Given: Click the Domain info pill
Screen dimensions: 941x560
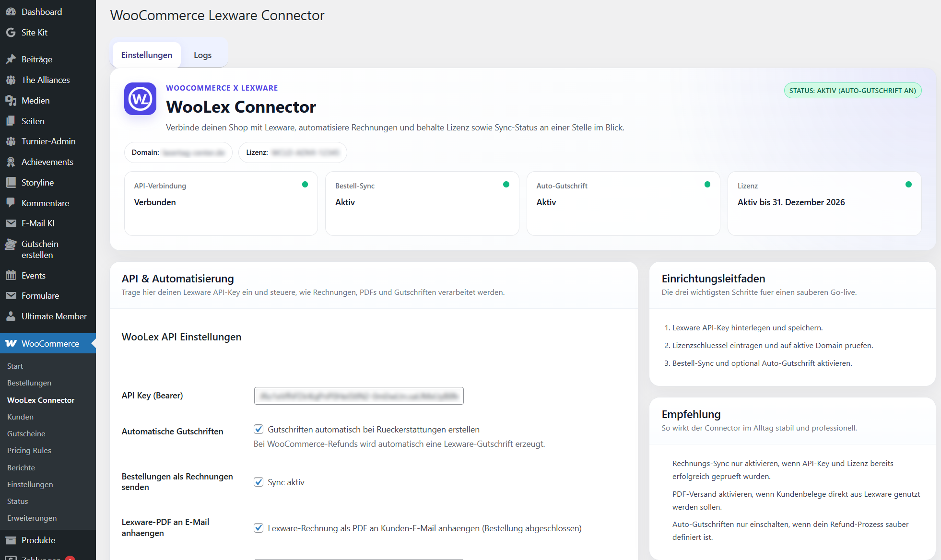Looking at the screenshot, I should pyautogui.click(x=178, y=152).
